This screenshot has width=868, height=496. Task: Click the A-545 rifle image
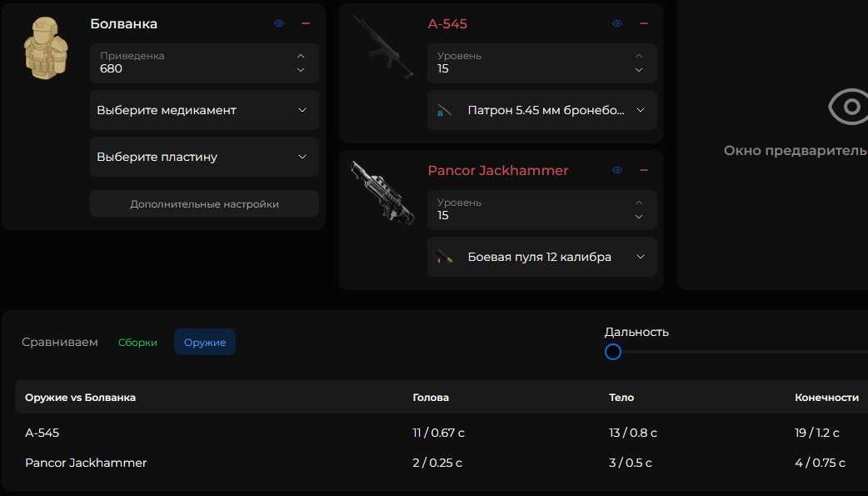(x=382, y=48)
